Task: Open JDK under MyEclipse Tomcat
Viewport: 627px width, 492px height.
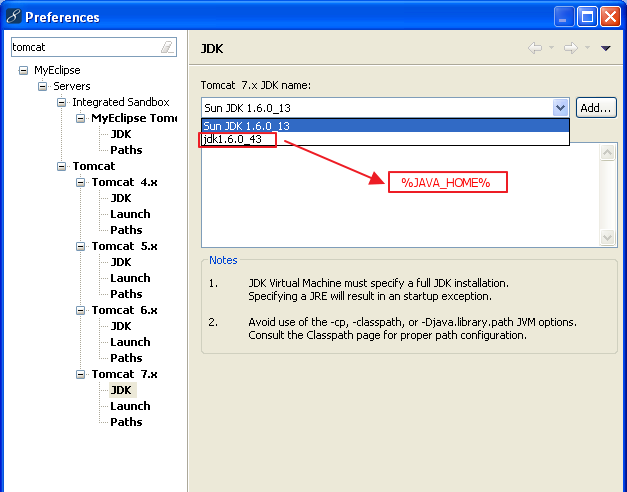Action: click(x=121, y=134)
